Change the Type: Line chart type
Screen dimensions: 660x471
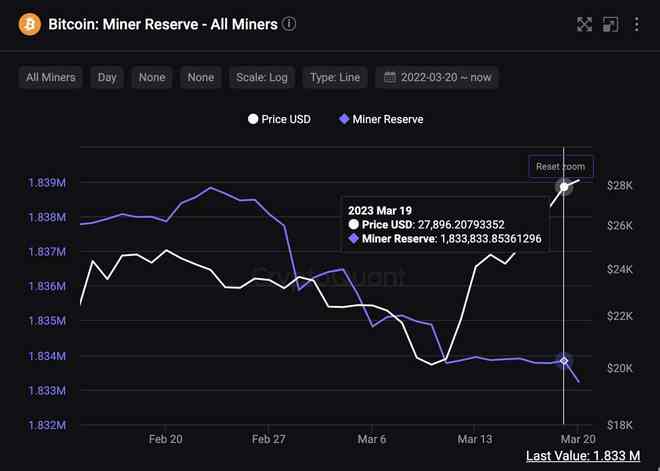(335, 77)
